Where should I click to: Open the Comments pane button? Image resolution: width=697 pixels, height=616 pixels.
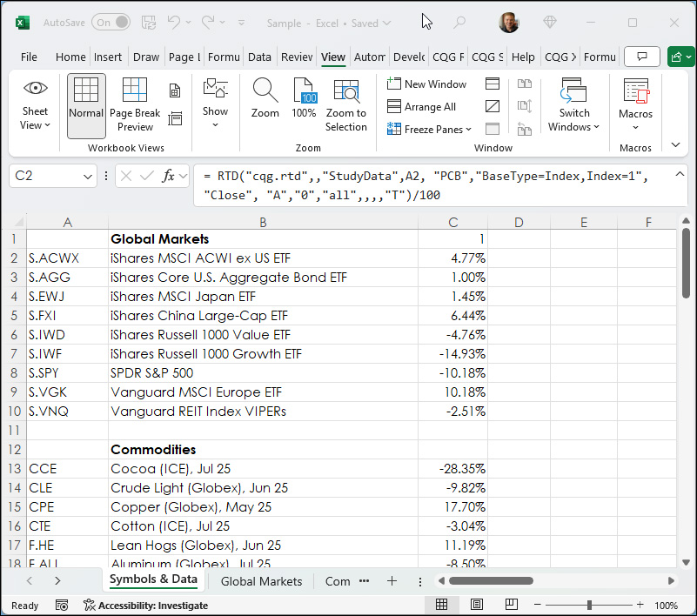[642, 57]
